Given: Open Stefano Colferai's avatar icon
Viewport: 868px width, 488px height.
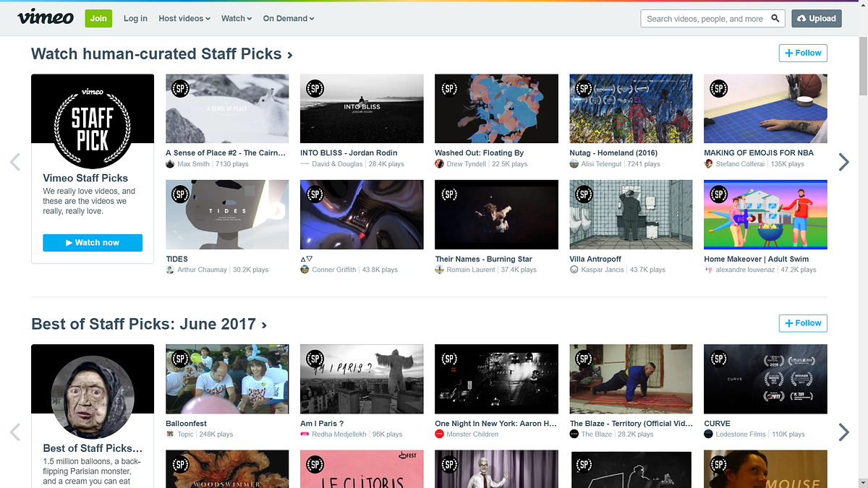Looking at the screenshot, I should 709,164.
